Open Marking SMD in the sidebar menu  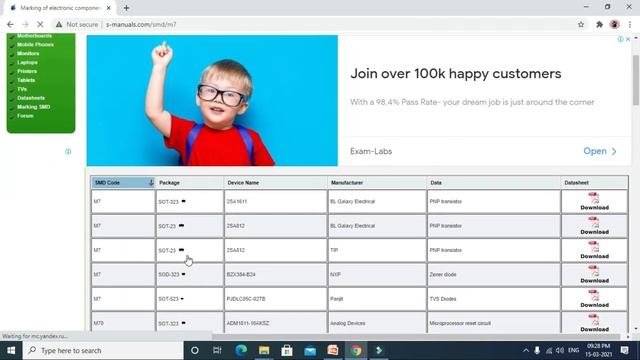click(33, 107)
